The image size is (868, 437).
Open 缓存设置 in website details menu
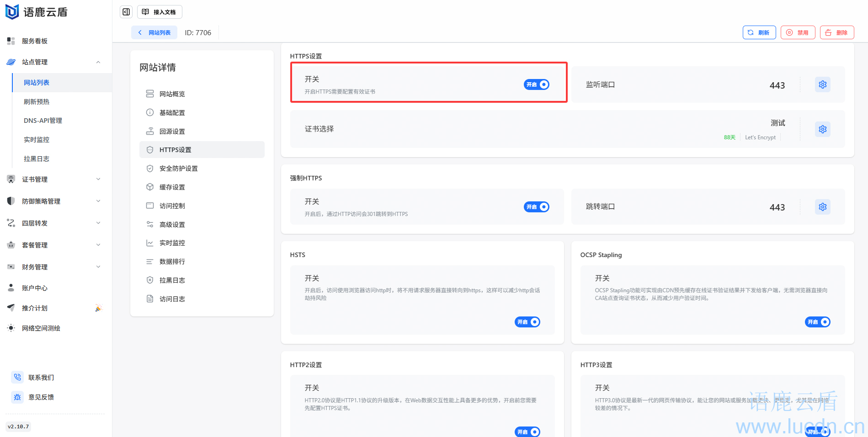(x=172, y=187)
